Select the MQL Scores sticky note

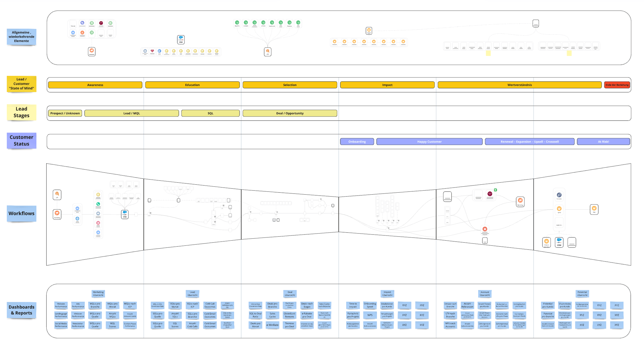pyautogui.click(x=112, y=325)
